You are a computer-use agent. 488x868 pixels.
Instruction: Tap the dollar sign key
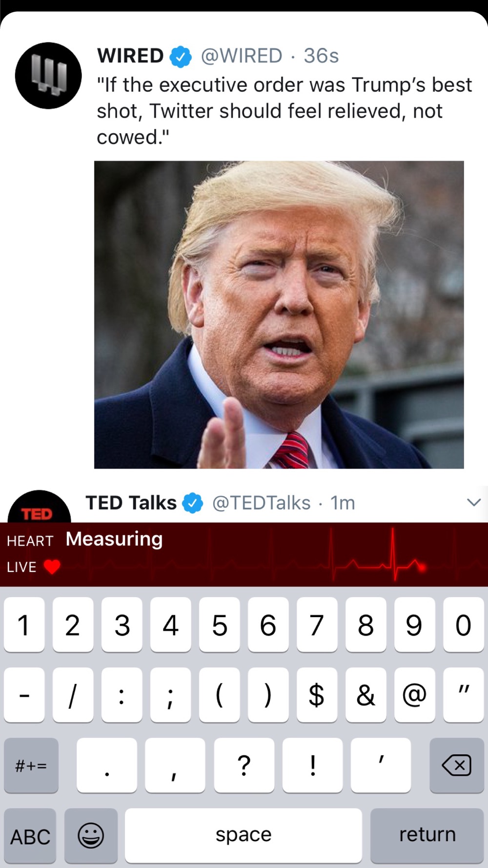pyautogui.click(x=317, y=695)
